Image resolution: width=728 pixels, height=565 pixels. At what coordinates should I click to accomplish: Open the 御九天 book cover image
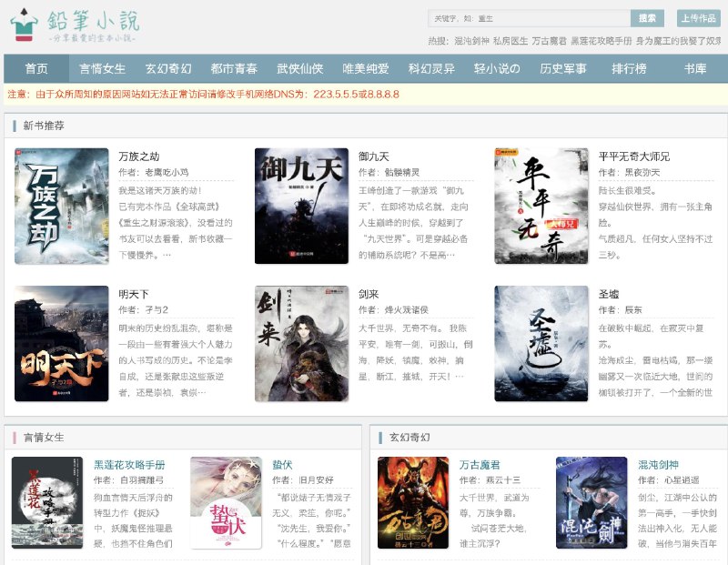click(x=301, y=207)
